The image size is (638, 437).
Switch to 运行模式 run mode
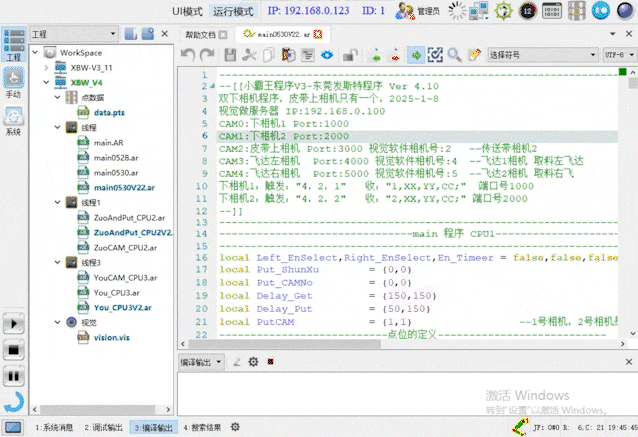233,11
